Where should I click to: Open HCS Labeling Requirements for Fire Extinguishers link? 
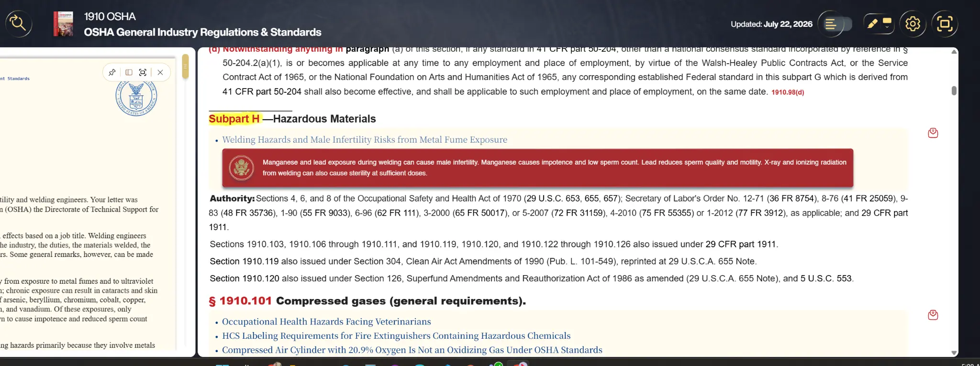click(x=396, y=336)
